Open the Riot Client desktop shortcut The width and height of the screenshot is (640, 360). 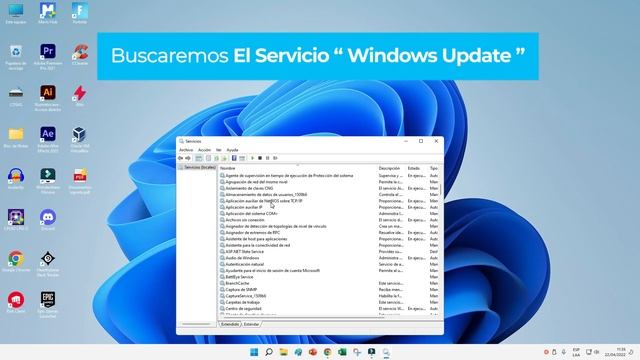(x=16, y=302)
